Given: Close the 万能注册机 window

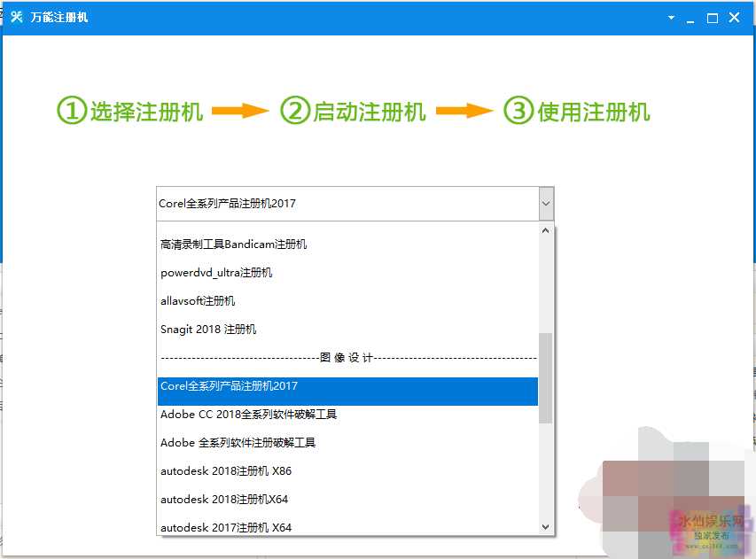Looking at the screenshot, I should (735, 18).
